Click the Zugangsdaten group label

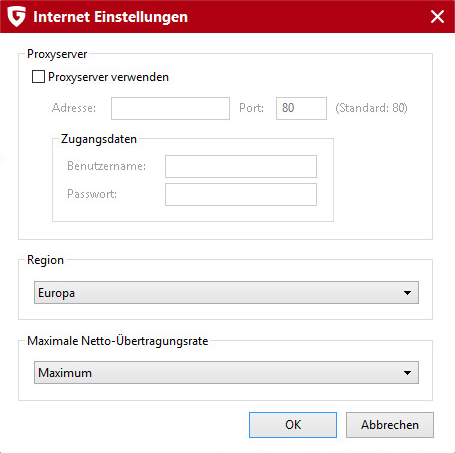click(x=99, y=139)
